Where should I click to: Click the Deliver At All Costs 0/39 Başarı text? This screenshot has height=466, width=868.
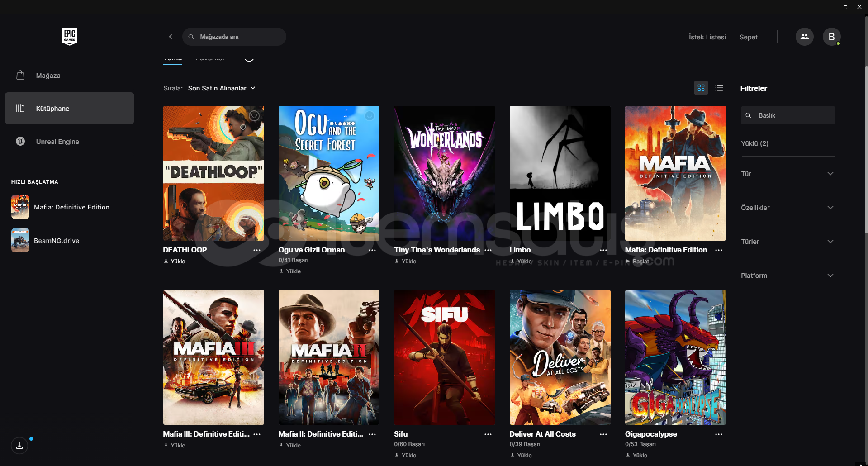tap(525, 444)
